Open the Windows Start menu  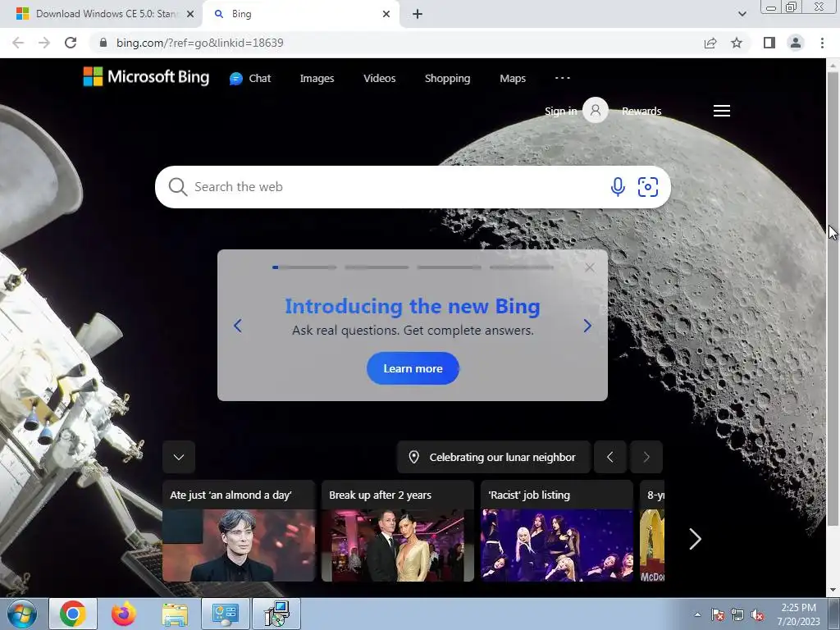(x=21, y=614)
